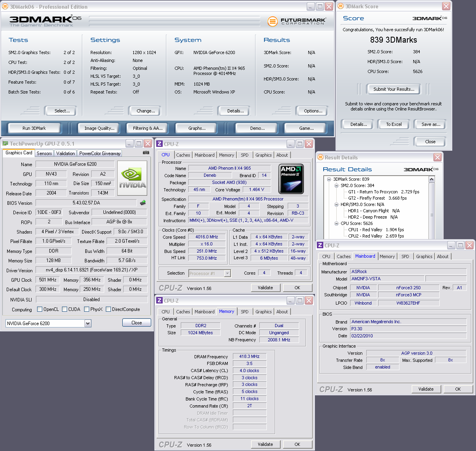This screenshot has height=451, width=476.
Task: Click the Change settings button
Action: point(146,111)
